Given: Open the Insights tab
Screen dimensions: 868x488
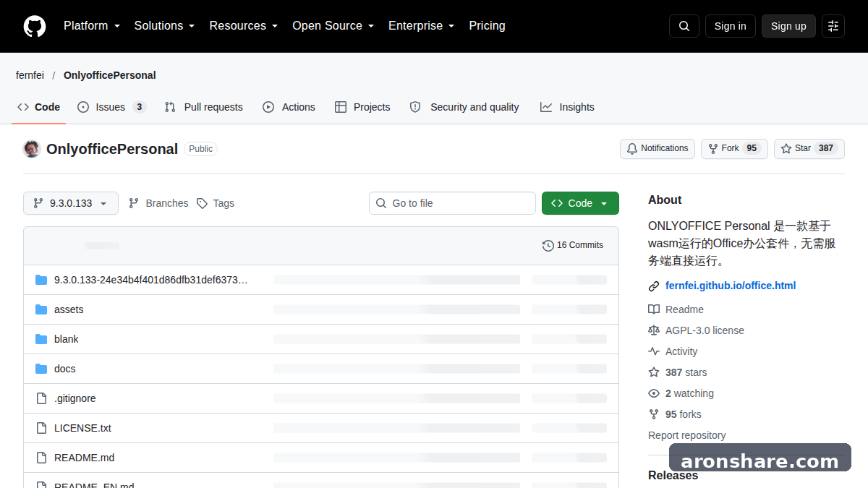Looking at the screenshot, I should click(567, 107).
